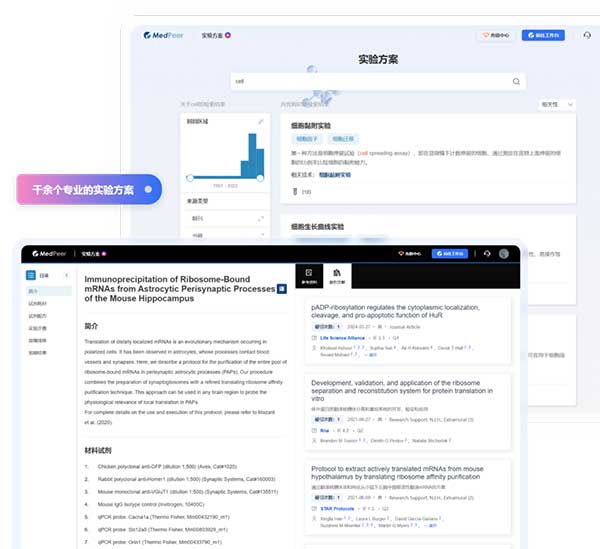Click the search magnifier icon in the 实验方案 search bar

(x=516, y=82)
